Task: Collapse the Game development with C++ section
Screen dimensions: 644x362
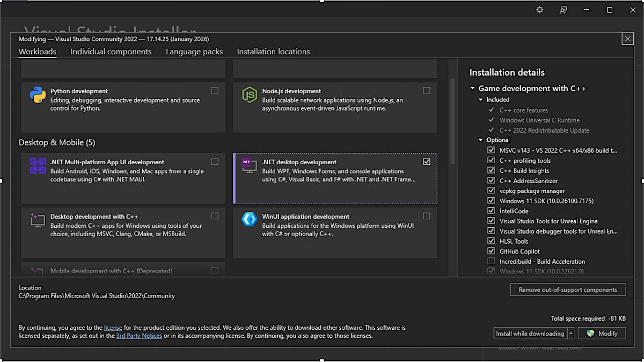Action: pyautogui.click(x=473, y=89)
